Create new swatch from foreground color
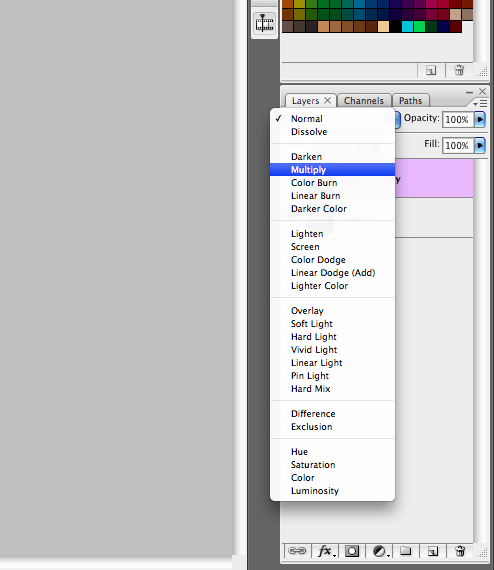494x570 pixels. tap(431, 70)
